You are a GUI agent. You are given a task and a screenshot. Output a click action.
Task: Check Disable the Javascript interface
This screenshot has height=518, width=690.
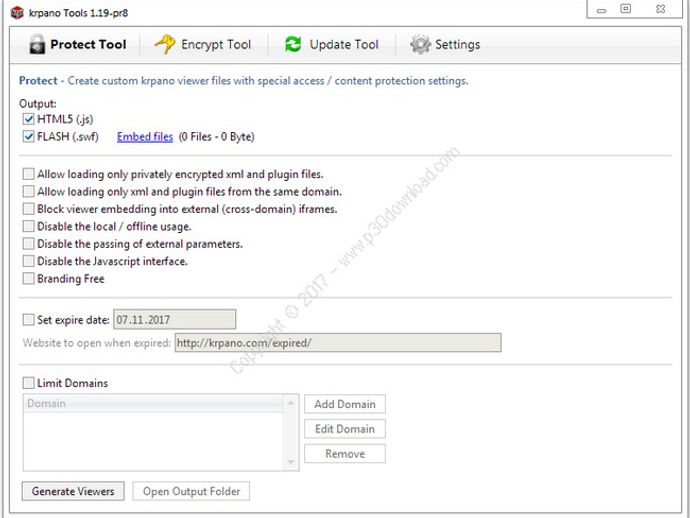pyautogui.click(x=29, y=261)
